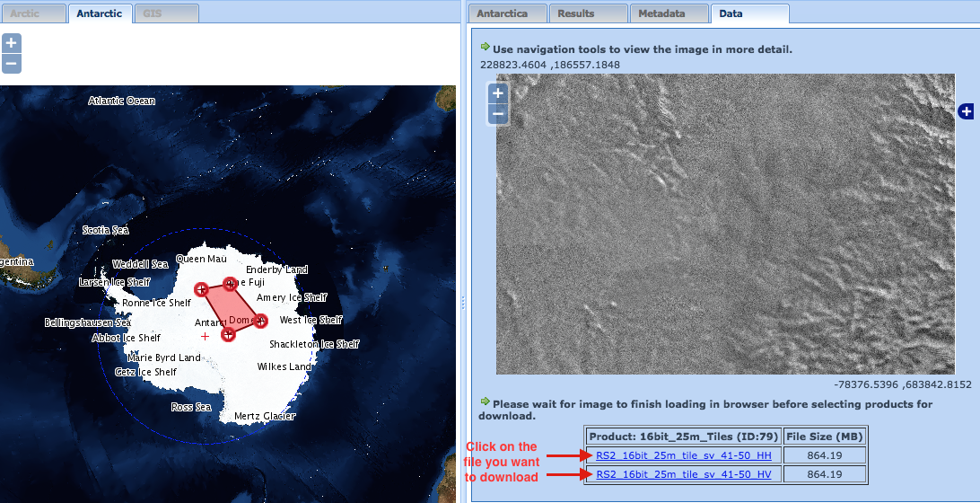Click the grayscale satellite image preview
980x503 pixels.
(726, 224)
